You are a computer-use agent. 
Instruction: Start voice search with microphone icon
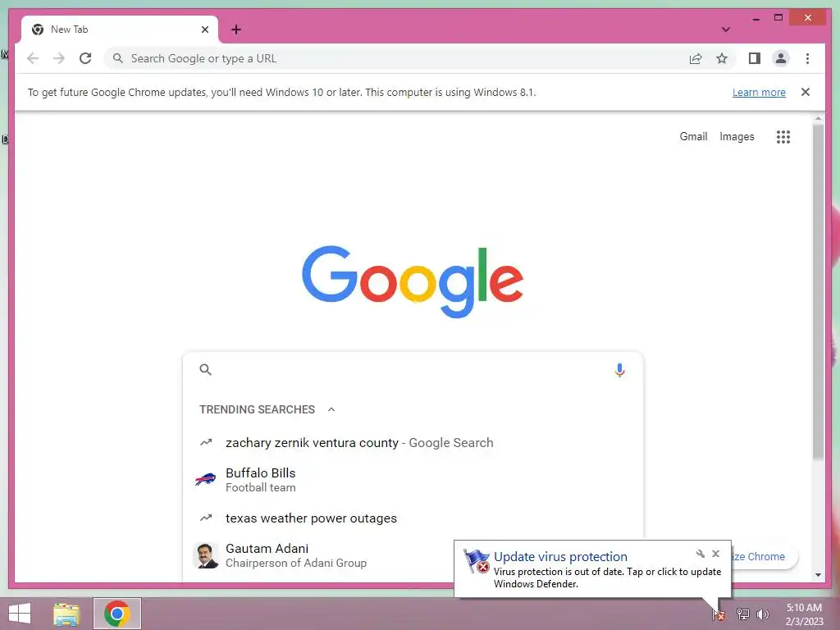point(619,370)
